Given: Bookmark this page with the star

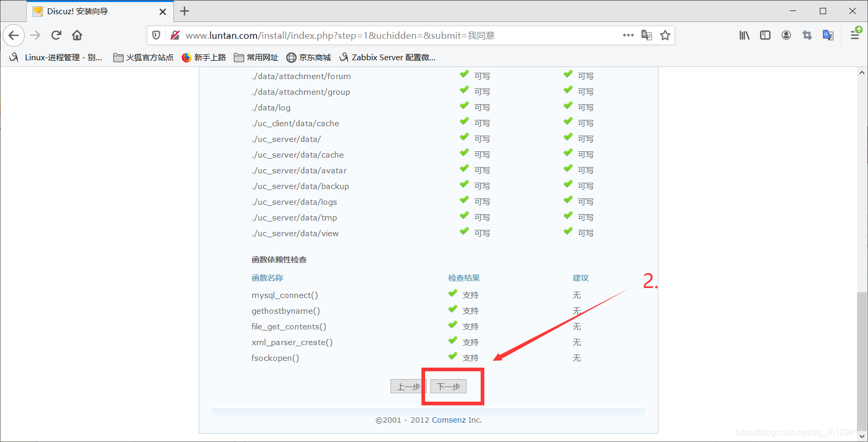Looking at the screenshot, I should 665,35.
